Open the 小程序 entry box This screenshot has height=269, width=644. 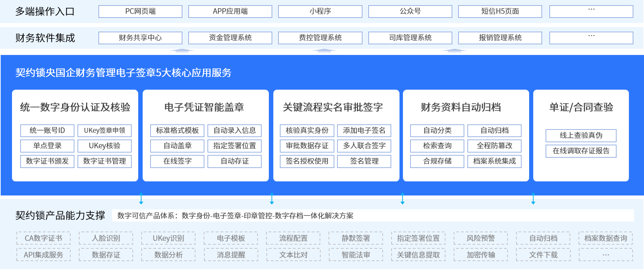pyautogui.click(x=320, y=11)
